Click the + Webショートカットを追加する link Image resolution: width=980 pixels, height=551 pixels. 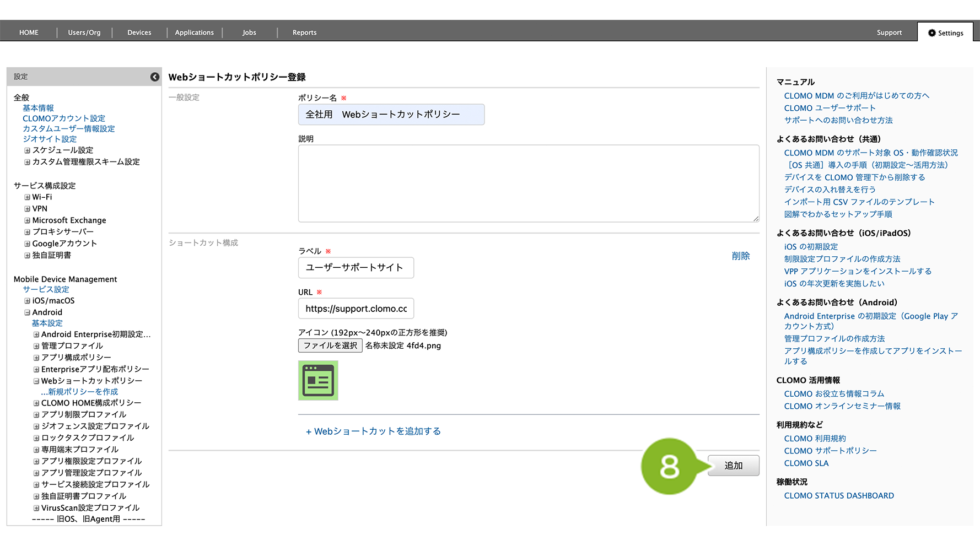pyautogui.click(x=373, y=431)
